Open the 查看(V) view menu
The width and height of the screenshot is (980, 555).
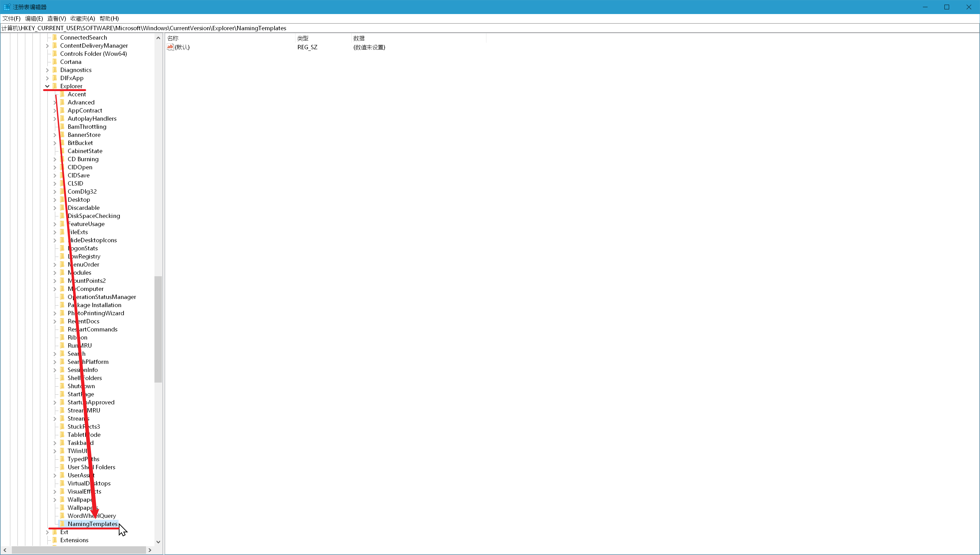tap(56, 18)
